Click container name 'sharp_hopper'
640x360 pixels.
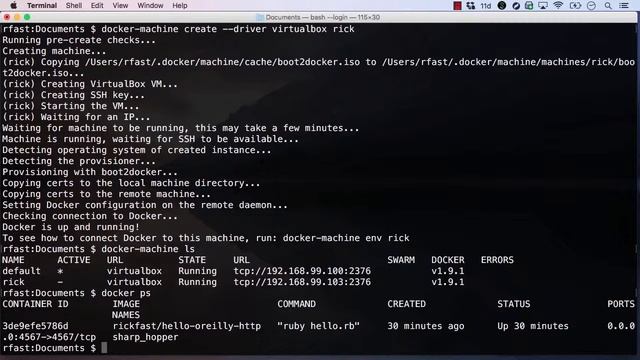click(145, 337)
